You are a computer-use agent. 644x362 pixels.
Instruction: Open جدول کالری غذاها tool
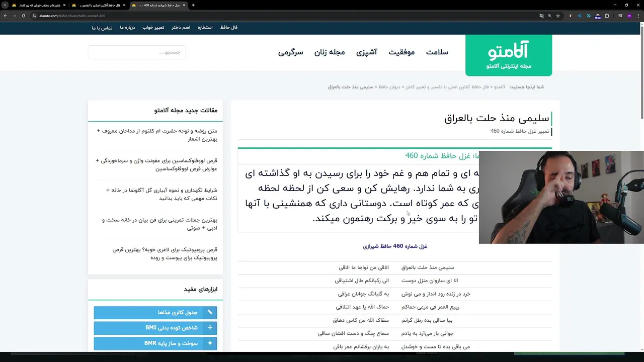coord(155,313)
